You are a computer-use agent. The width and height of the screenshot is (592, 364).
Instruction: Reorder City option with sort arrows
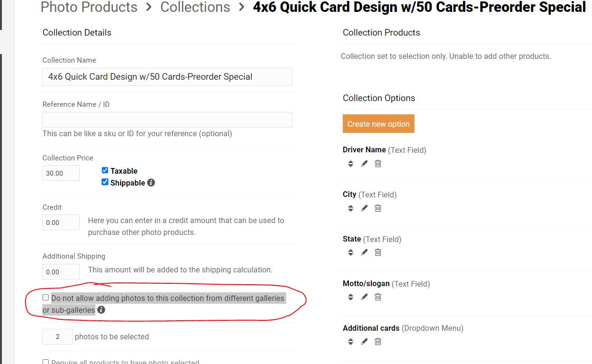pos(350,208)
